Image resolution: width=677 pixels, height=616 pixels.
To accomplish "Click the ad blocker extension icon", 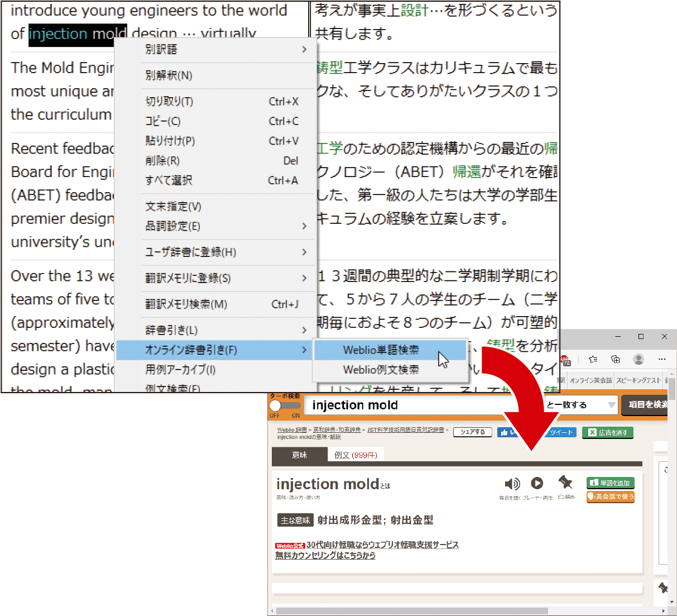I will point(565,360).
